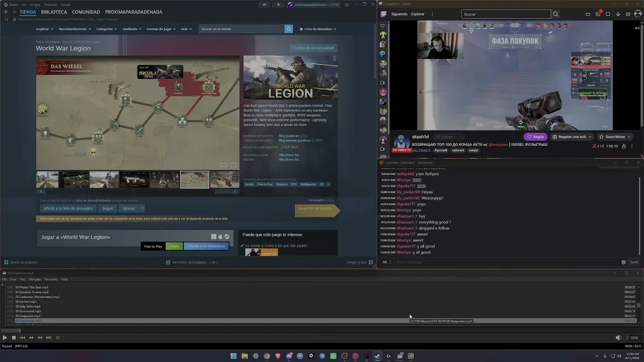Open the Twitch Prime loot crown icon
This screenshot has width=644, height=362.
coord(588,14)
